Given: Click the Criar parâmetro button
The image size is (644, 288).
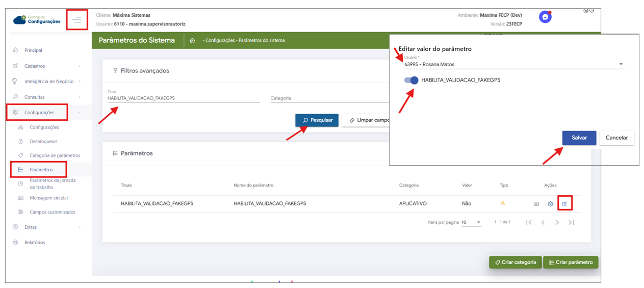Looking at the screenshot, I should point(570,263).
